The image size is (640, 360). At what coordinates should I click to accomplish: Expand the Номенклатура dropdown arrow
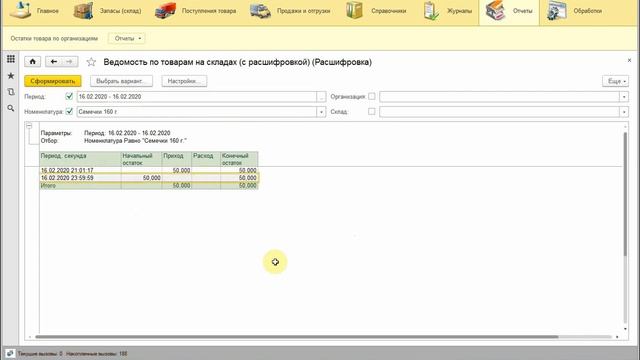(322, 112)
